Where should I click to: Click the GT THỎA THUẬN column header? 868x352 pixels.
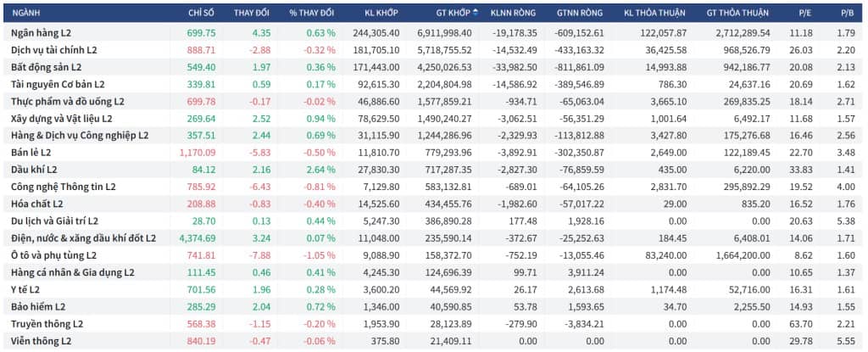click(x=738, y=13)
